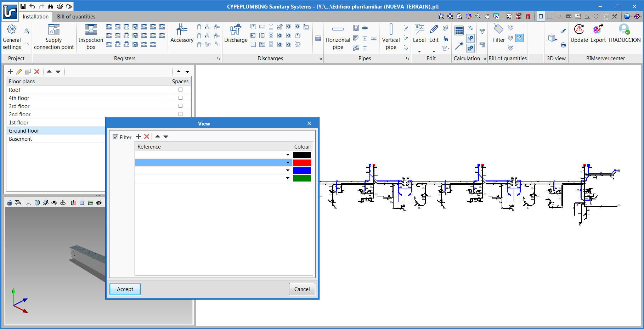Toggle Spaces checkbox for 3rd floor
644x329 pixels.
[x=180, y=106]
